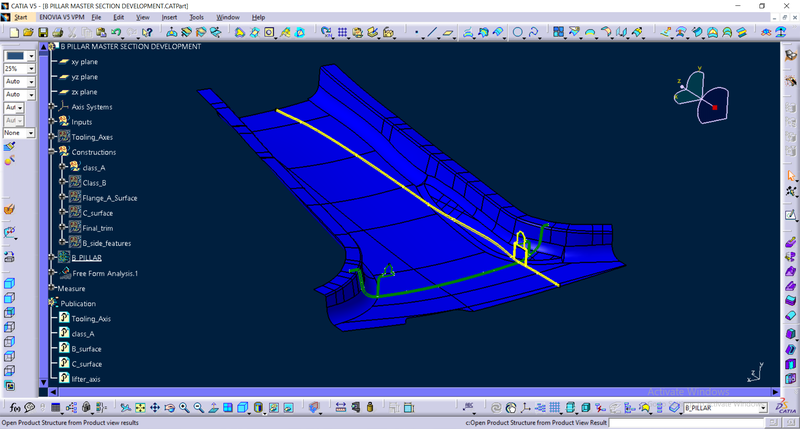
Task: Open the Insert menu
Action: tap(167, 18)
